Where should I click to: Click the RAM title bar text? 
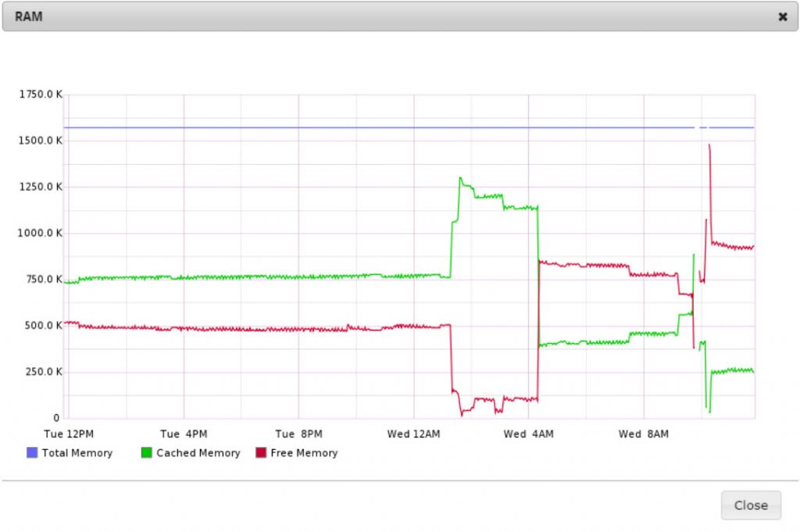[x=29, y=17]
